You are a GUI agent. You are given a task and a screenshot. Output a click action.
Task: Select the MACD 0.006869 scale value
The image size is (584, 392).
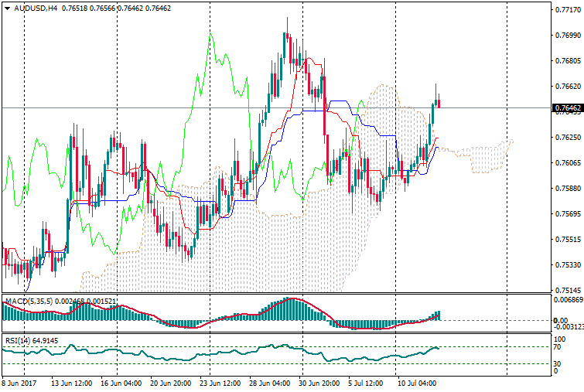point(569,299)
